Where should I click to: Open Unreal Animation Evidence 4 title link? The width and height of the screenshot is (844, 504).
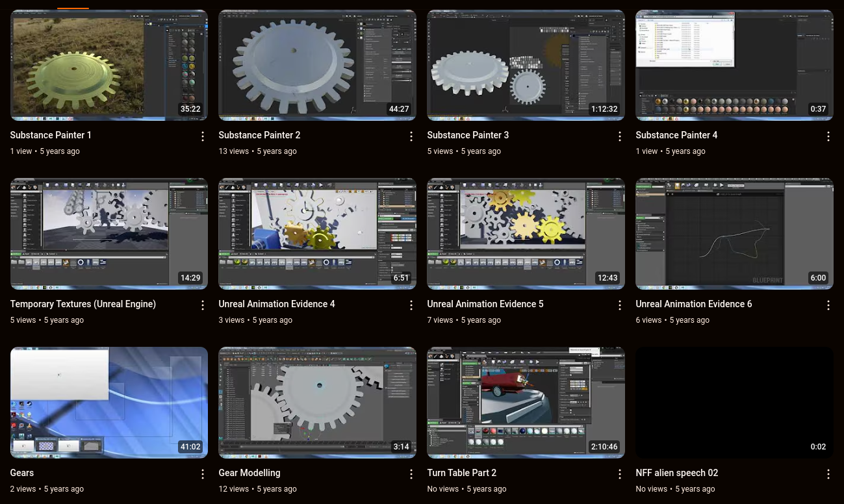pyautogui.click(x=277, y=304)
